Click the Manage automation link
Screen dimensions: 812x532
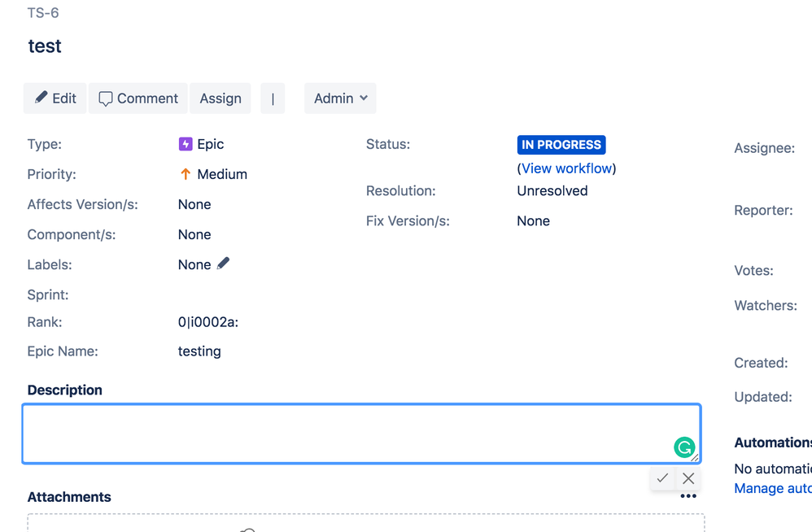771,488
